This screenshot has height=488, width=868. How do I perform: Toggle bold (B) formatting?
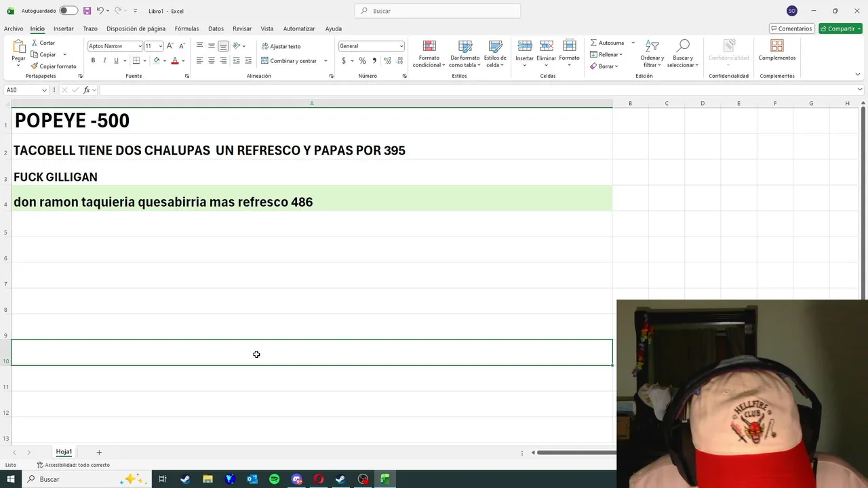93,60
